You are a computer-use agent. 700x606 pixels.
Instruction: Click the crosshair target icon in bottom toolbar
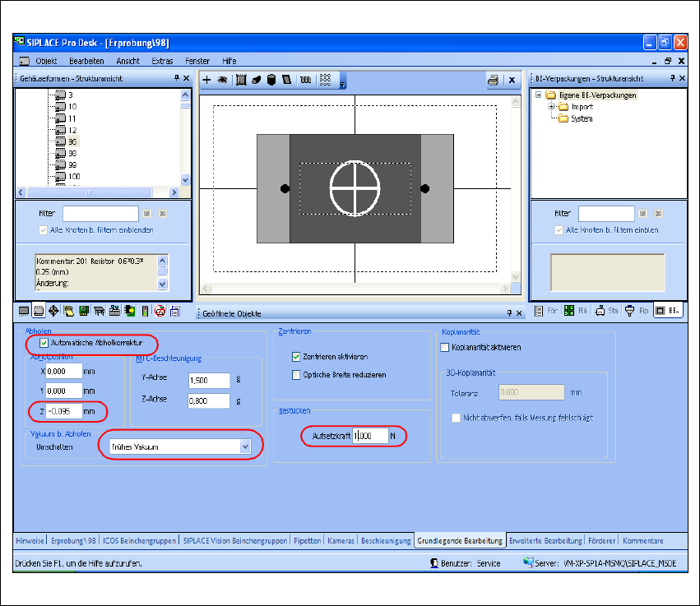coord(53,311)
